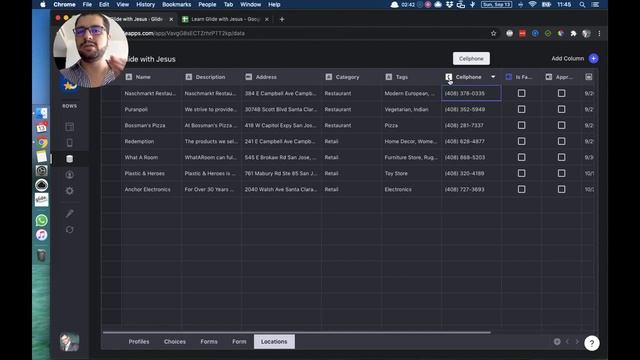Image resolution: width=640 pixels, height=360 pixels.
Task: Select the (408) 378-0335 cellphone cell
Action: (471, 93)
